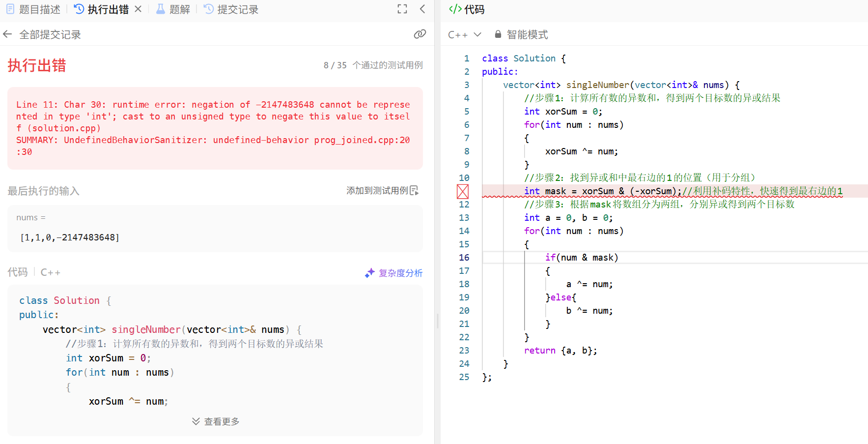Click the code brackets icon beside 代码

(x=455, y=9)
